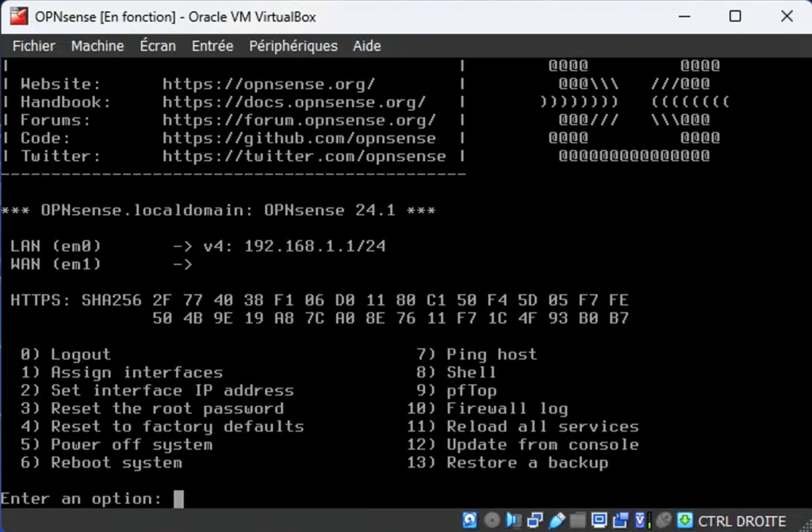Click the shared folders status icon
The width and height of the screenshot is (812, 532).
577,520
